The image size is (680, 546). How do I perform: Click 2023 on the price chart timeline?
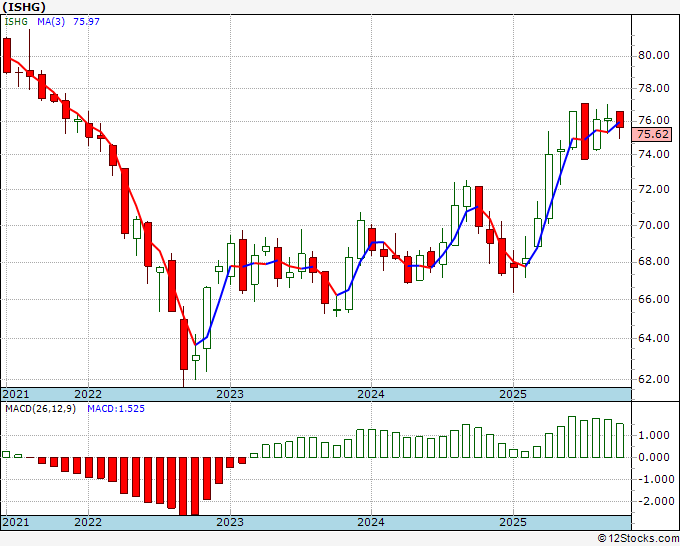[x=230, y=394]
